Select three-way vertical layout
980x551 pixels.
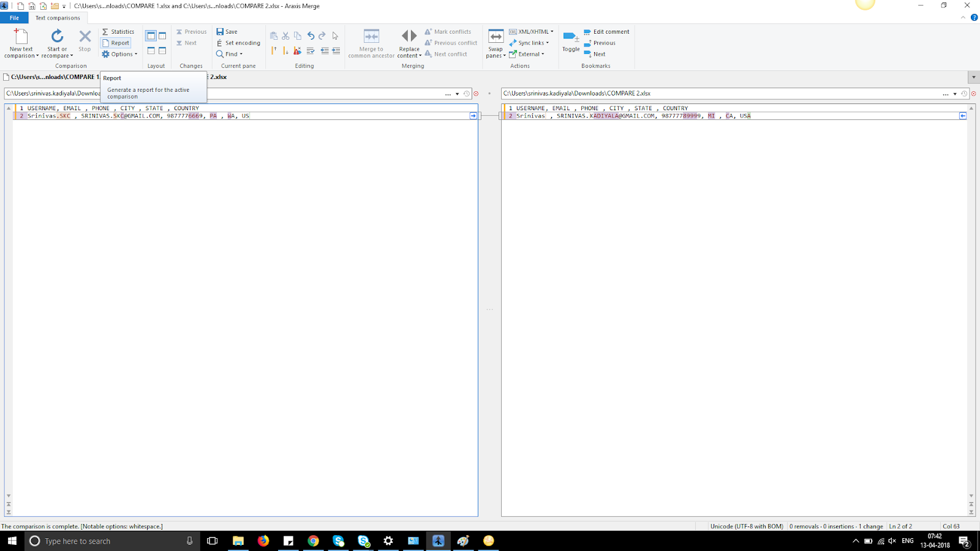click(162, 36)
